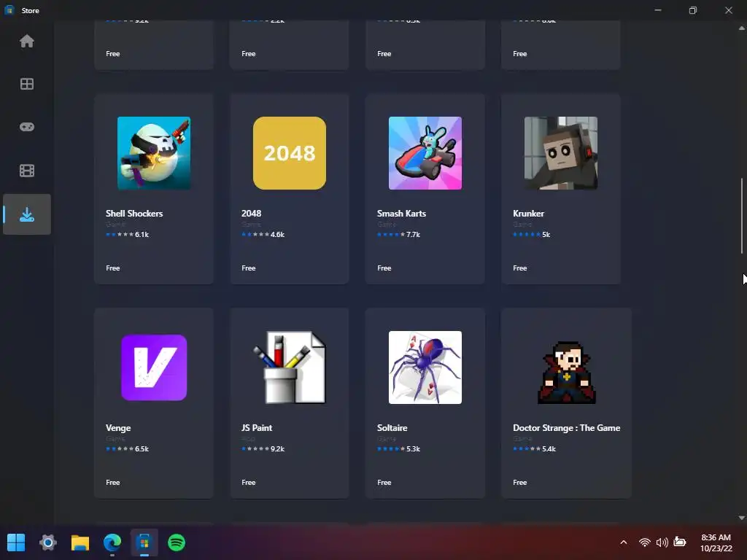Click the JS Paint title
Image resolution: width=747 pixels, height=560 pixels.
coord(257,428)
